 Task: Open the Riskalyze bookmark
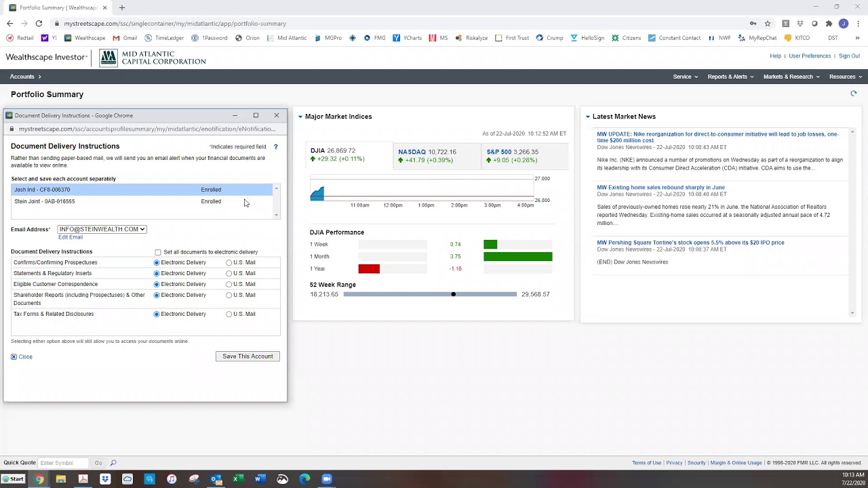point(471,38)
